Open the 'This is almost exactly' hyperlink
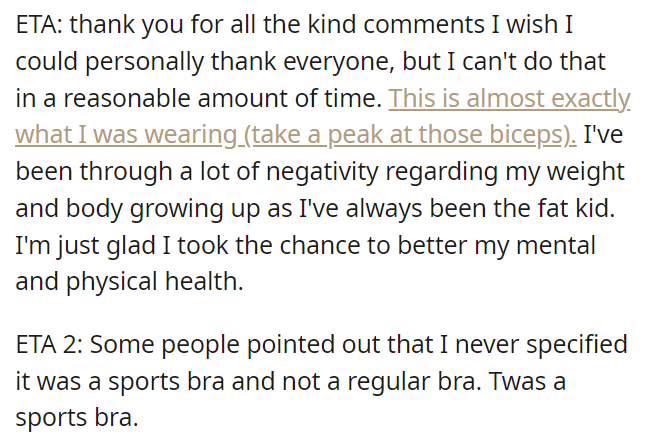645x443 pixels. pyautogui.click(x=509, y=98)
